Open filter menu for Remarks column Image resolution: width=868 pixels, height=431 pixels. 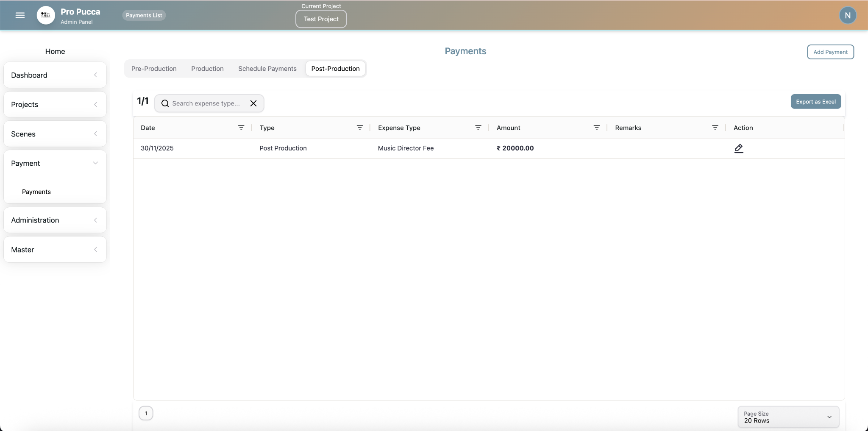715,128
